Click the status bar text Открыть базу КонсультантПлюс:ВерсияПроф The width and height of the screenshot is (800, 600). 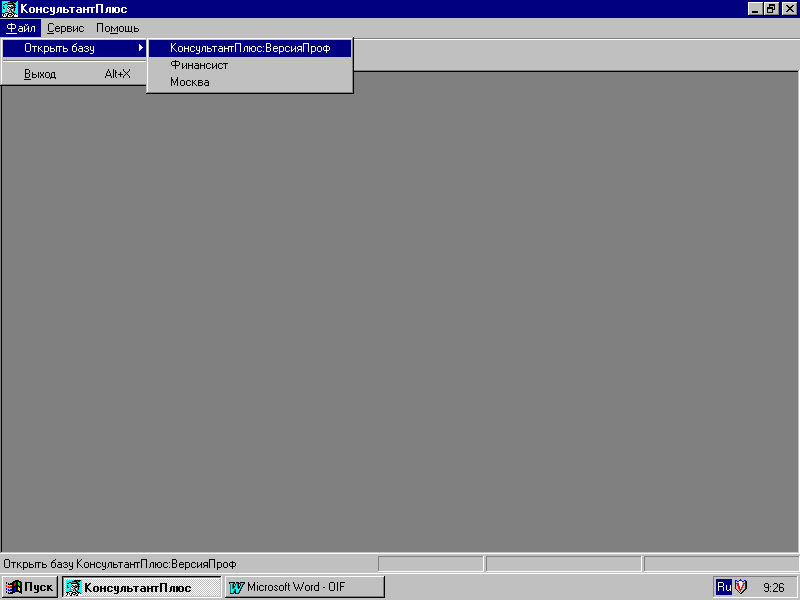(120, 564)
